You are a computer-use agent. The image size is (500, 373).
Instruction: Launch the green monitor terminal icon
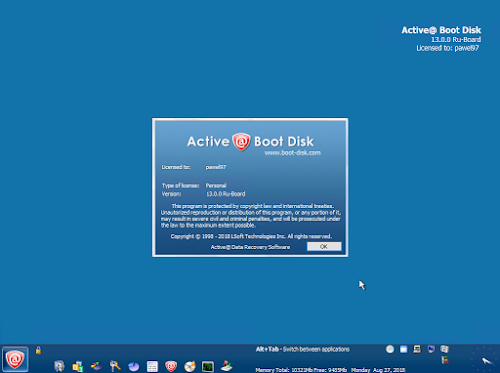tap(208, 366)
